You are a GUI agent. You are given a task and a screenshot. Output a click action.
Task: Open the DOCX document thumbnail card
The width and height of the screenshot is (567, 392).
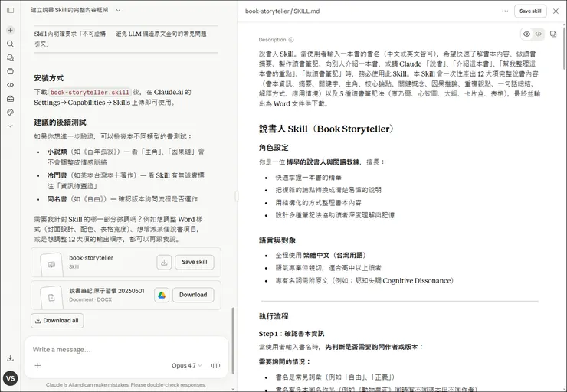point(51,298)
